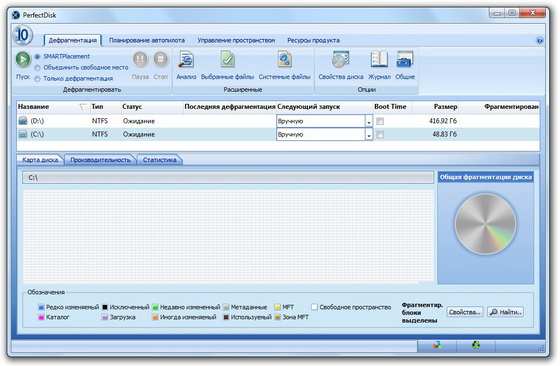This screenshot has width=560, height=366.
Task: Click the Найти... button
Action: 506,312
